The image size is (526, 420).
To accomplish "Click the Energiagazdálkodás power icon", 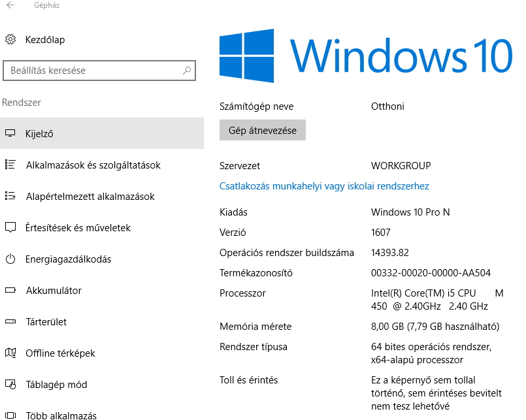I will pyautogui.click(x=10, y=259).
